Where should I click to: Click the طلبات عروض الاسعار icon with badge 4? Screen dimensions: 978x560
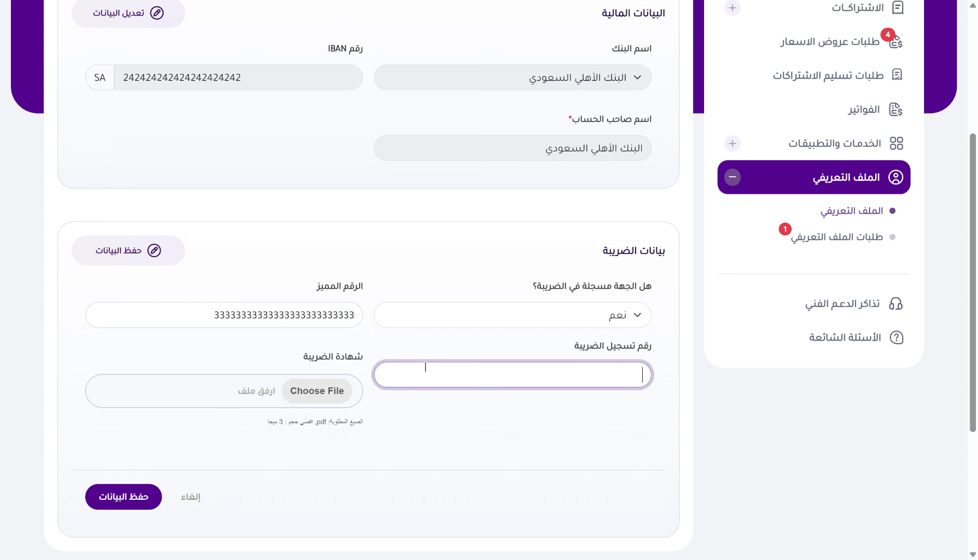pos(896,41)
